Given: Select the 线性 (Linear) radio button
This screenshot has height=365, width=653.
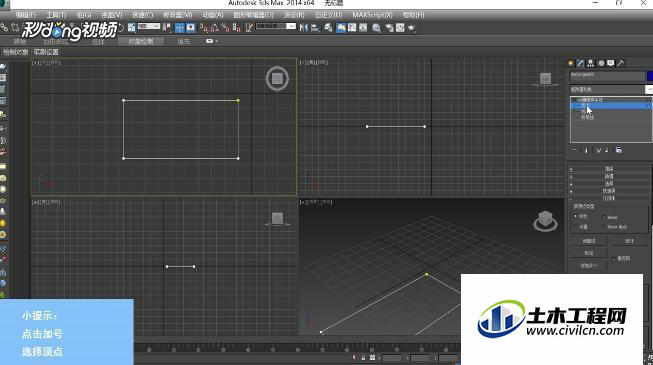Looking at the screenshot, I should (576, 216).
